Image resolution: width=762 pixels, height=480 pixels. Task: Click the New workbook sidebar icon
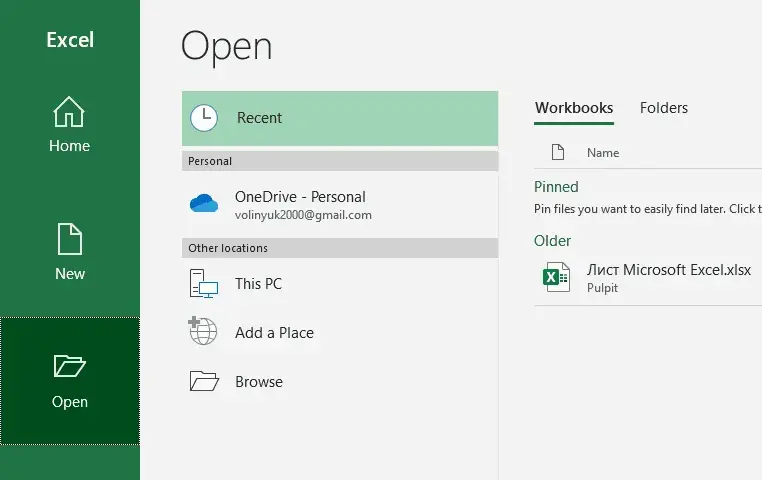pyautogui.click(x=69, y=239)
